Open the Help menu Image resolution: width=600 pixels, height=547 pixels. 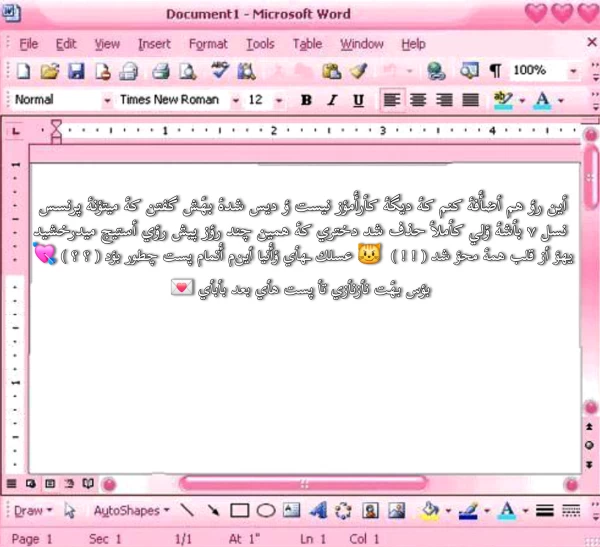point(413,44)
